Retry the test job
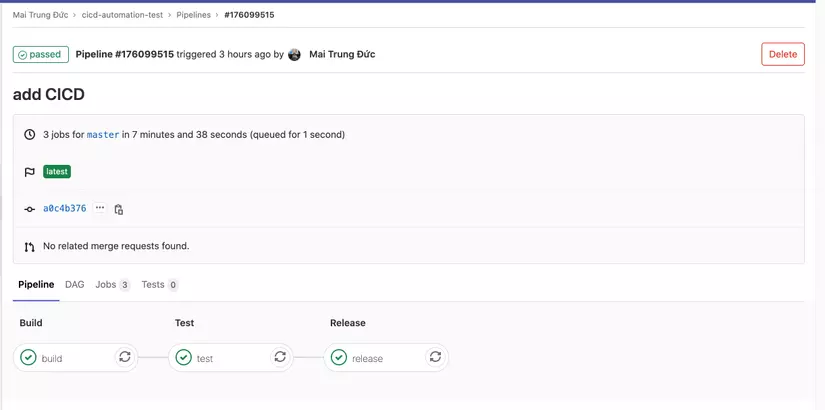 [280, 357]
